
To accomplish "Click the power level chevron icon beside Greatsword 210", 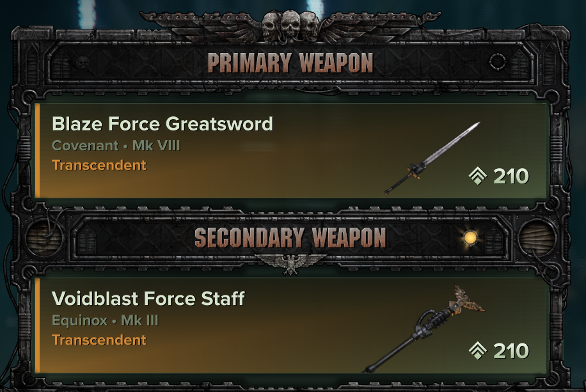I will pos(478,176).
